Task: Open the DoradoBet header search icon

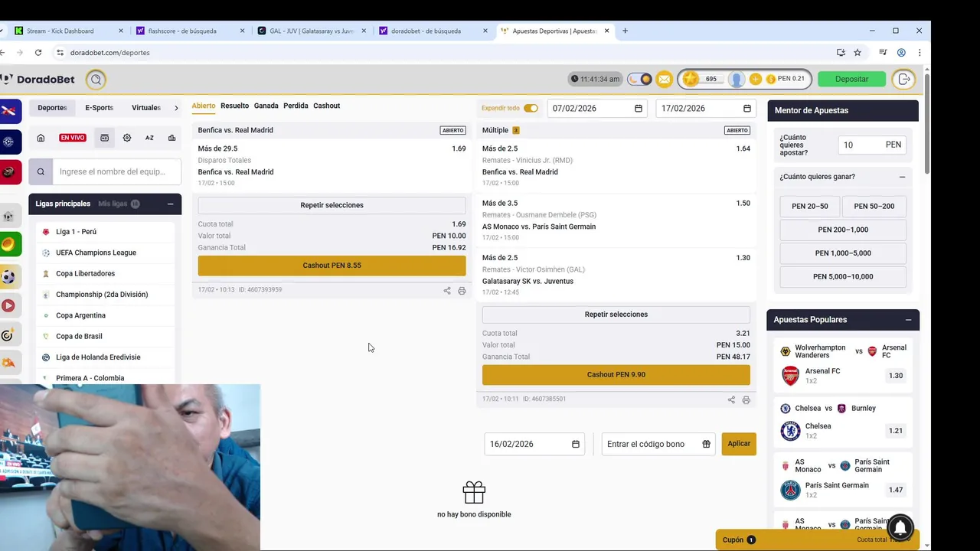Action: (96, 80)
